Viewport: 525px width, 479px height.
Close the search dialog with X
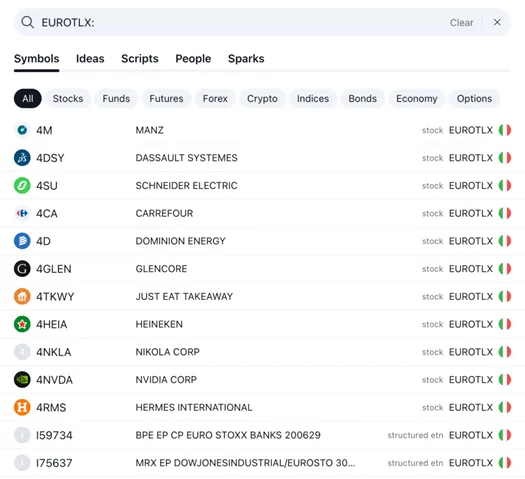tap(497, 22)
